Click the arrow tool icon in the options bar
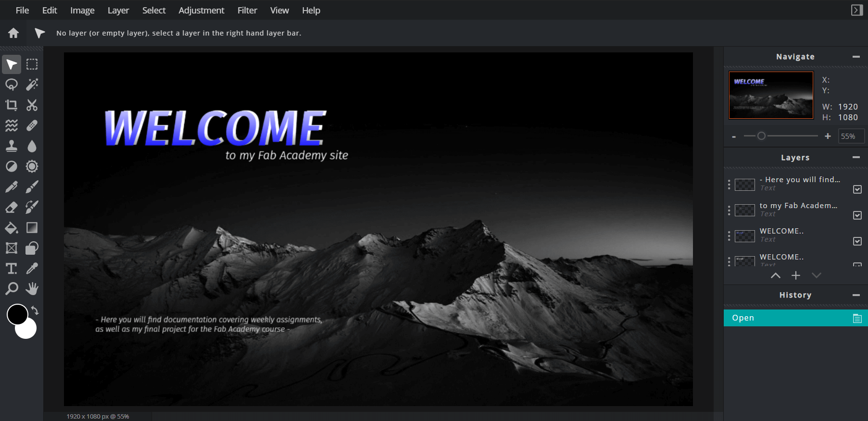 [x=39, y=33]
